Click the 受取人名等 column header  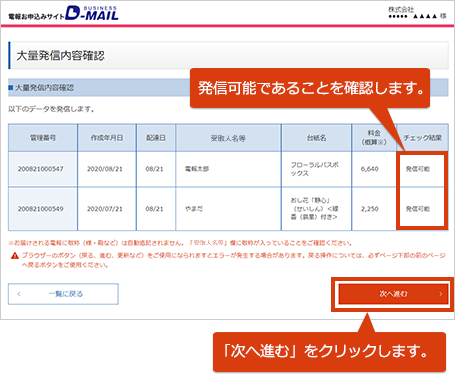tap(228, 138)
